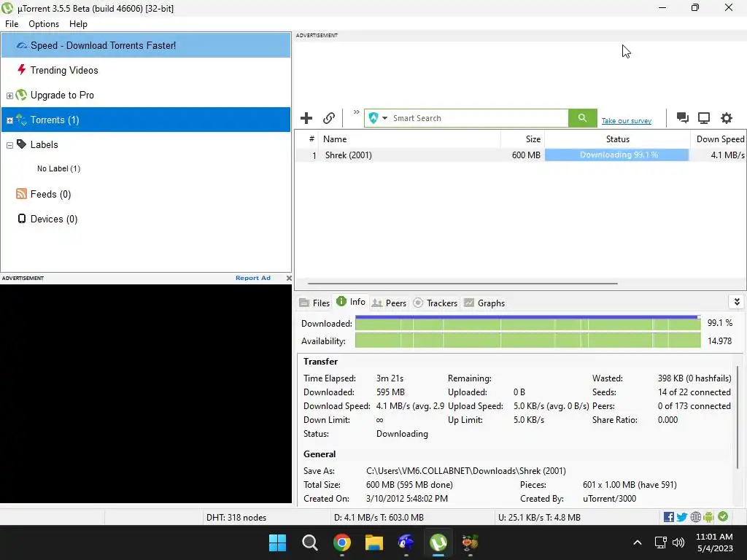The image size is (747, 560).
Task: Click the green Smart Search magnifier button
Action: point(582,118)
